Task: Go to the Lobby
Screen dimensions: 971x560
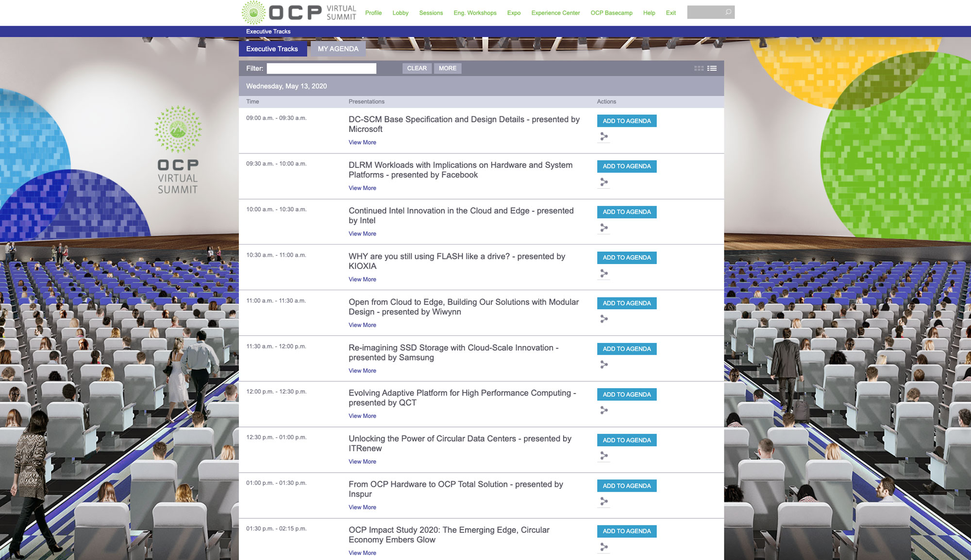Action: (x=400, y=13)
